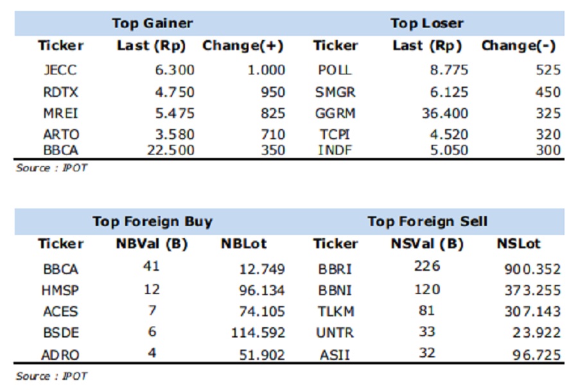Viewport: 578px width, 392px height.
Task: Select the Top Foreign Buy header
Action: click(x=152, y=222)
